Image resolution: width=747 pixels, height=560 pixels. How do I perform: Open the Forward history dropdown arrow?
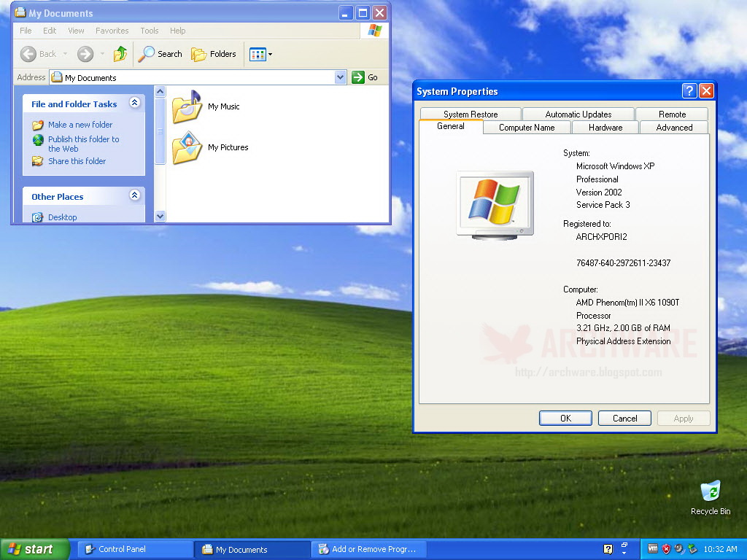pos(102,54)
